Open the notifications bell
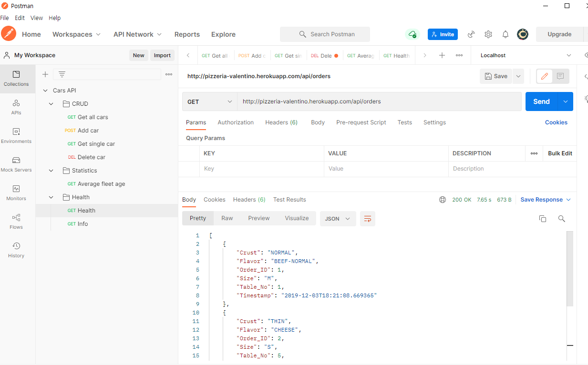The height and width of the screenshot is (365, 588). click(505, 34)
